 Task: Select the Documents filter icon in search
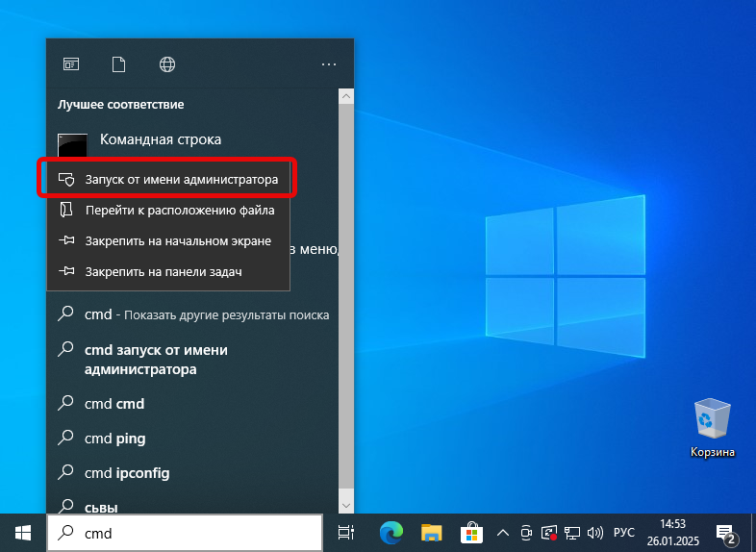click(x=119, y=64)
